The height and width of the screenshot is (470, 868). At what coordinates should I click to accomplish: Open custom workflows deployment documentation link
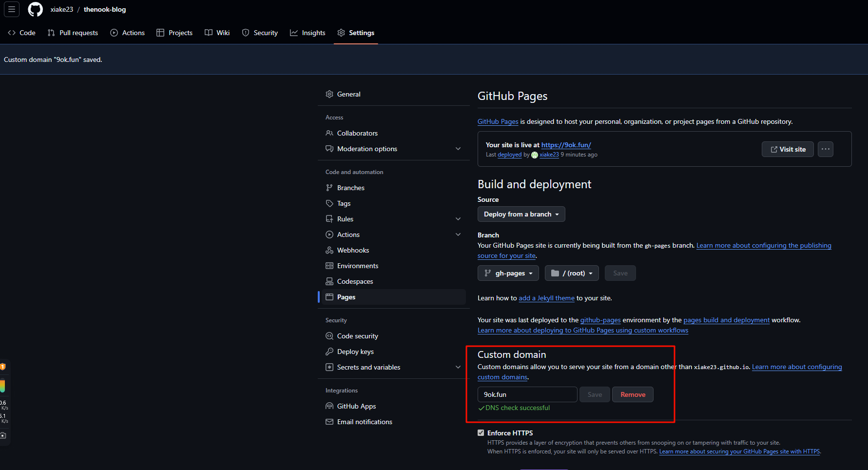click(583, 330)
